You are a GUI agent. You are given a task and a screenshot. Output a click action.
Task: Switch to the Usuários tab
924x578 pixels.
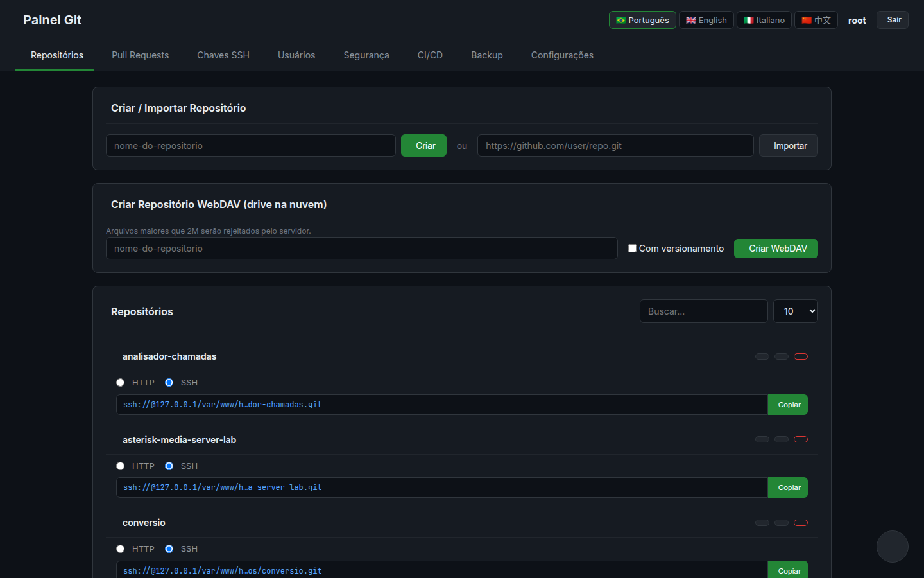click(x=296, y=55)
